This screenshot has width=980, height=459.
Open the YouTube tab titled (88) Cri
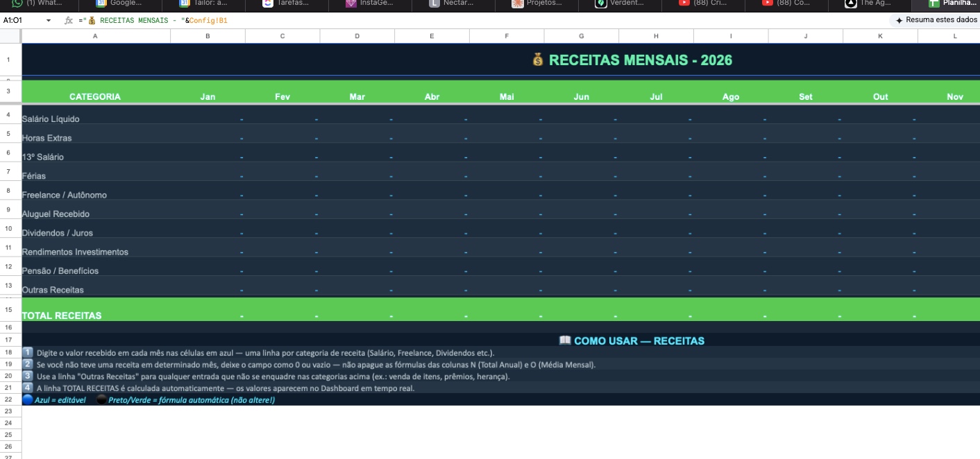coord(704,3)
